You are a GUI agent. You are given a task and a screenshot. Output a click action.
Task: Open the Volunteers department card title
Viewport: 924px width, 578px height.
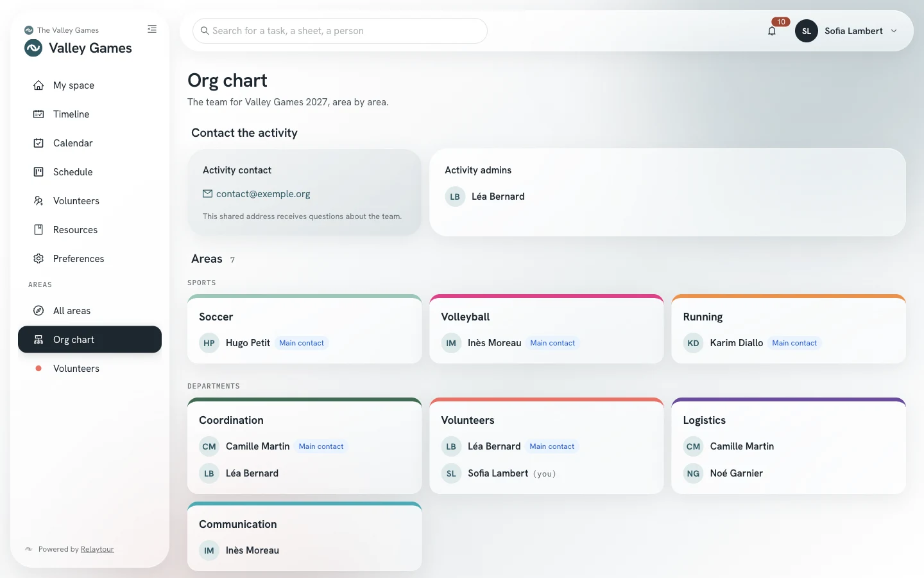(x=468, y=420)
